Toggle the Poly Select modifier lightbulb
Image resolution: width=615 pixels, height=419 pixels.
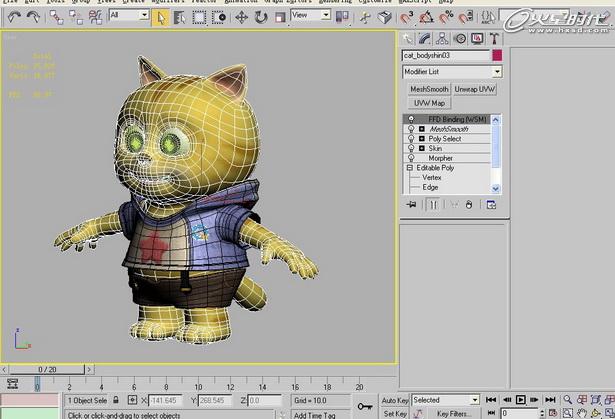[411, 139]
